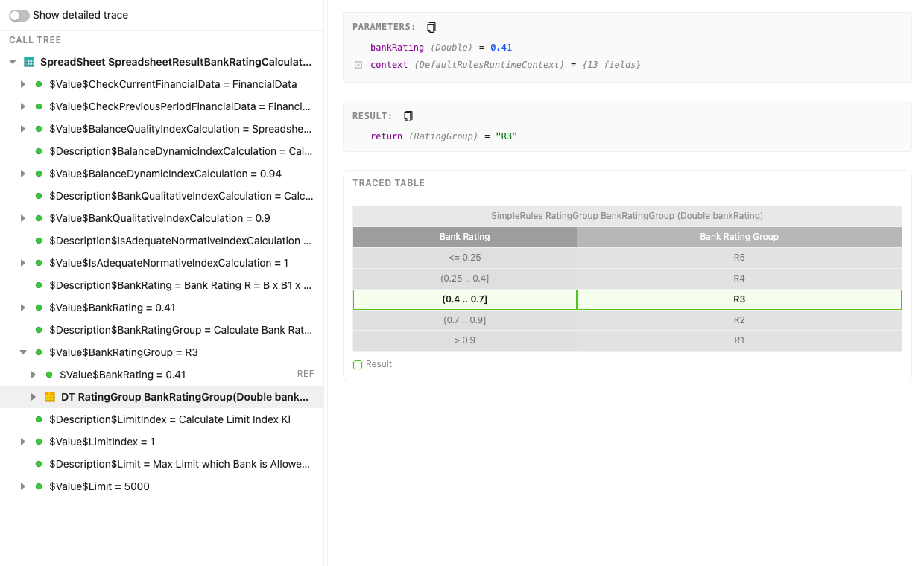
Task: Click the SimpleRules RatingGroup BankRatingGroup table title
Action: [x=627, y=216]
